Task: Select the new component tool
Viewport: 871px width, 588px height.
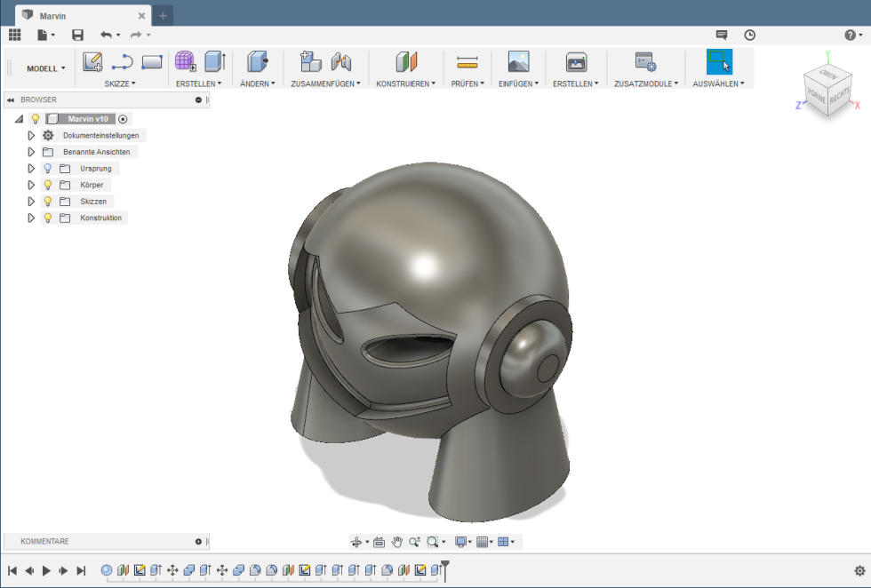Action: [x=310, y=61]
